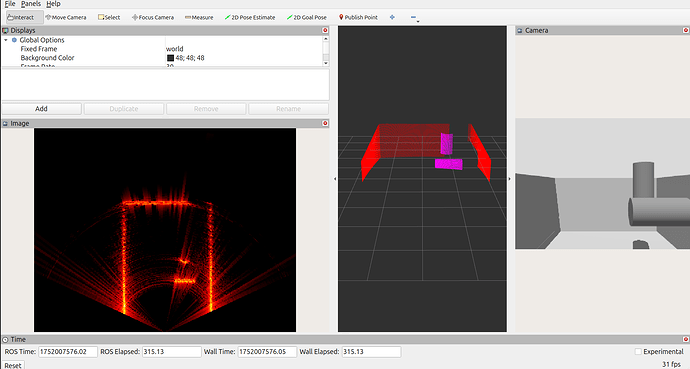The width and height of the screenshot is (690, 369).
Task: Choose the Select tool in toolbar
Action: click(109, 17)
